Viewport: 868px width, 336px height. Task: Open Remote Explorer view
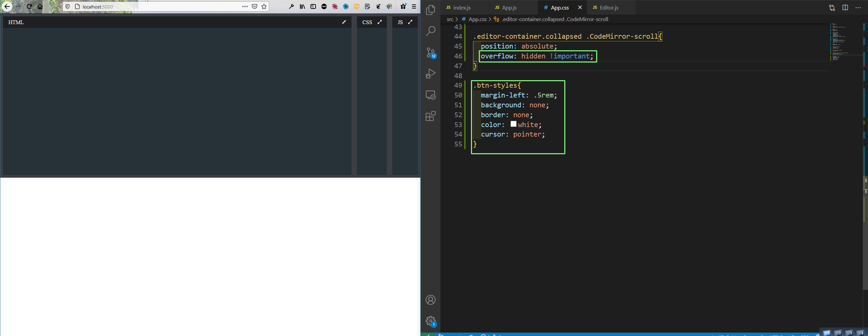(x=431, y=95)
